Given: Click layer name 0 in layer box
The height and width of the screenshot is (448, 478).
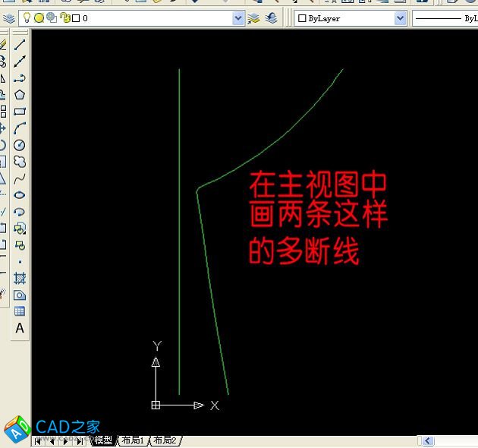Looking at the screenshot, I should 85,18.
